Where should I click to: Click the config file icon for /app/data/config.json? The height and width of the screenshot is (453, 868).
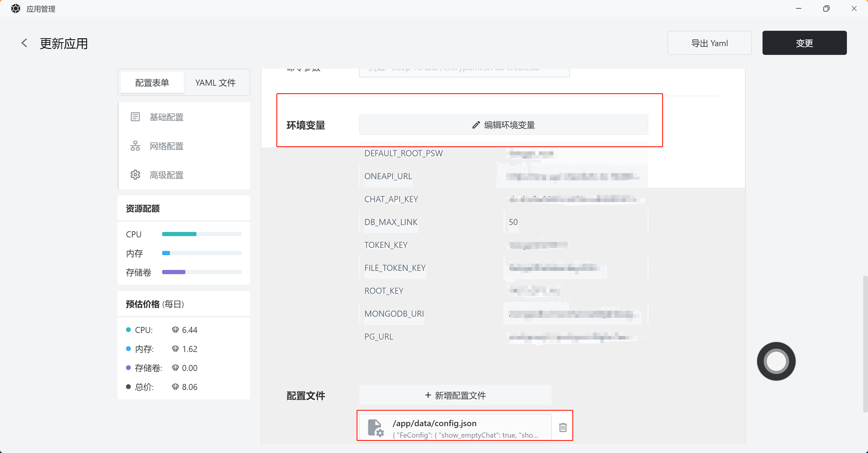click(x=375, y=428)
